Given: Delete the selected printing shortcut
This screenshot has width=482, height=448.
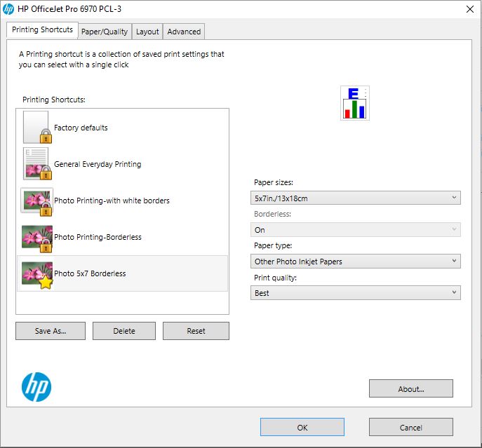Looking at the screenshot, I should click(x=124, y=331).
